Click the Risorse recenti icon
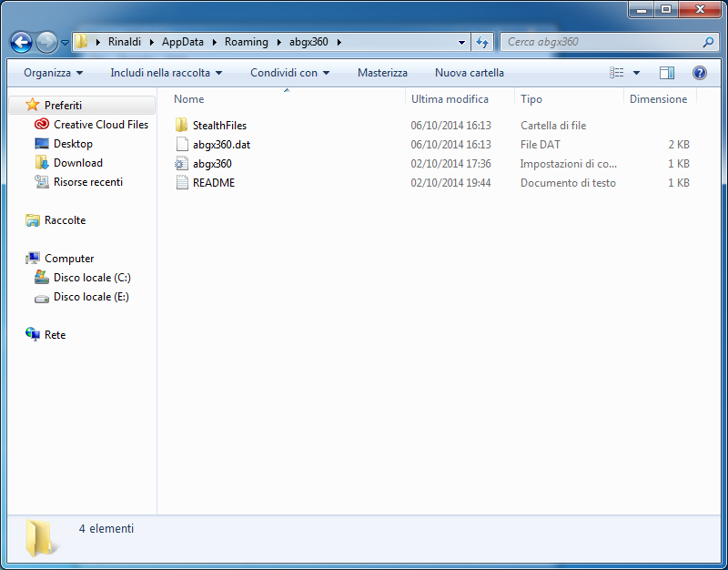Viewport: 728px width, 570px height. point(42,181)
